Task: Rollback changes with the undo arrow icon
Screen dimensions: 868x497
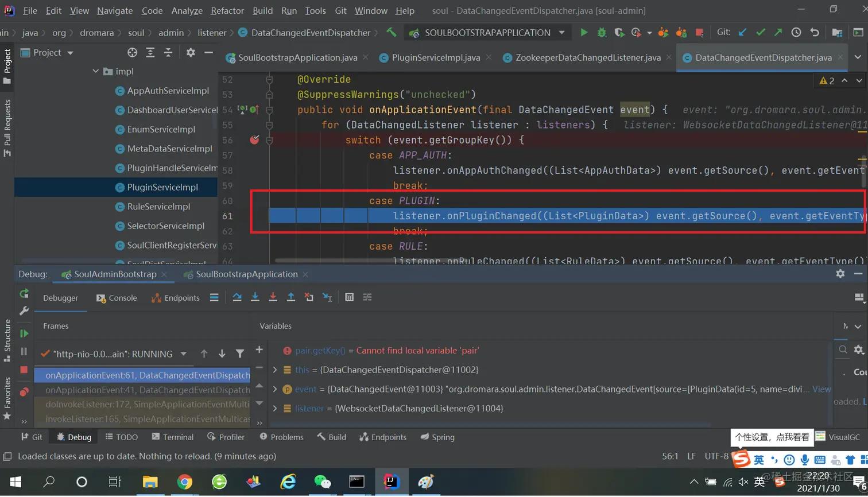Action: point(814,33)
